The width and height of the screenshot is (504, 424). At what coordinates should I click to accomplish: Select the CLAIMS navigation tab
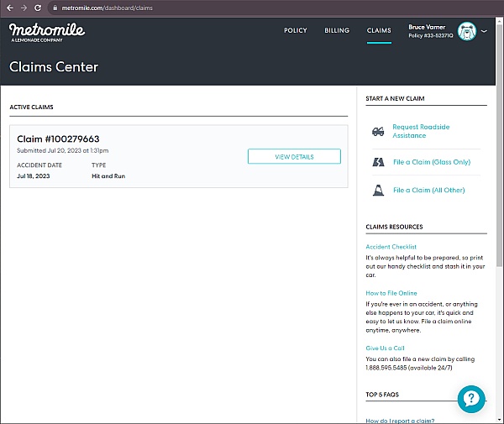[379, 30]
